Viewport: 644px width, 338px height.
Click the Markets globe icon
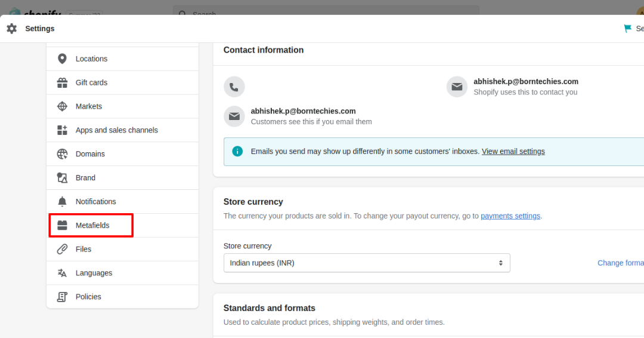pos(62,106)
